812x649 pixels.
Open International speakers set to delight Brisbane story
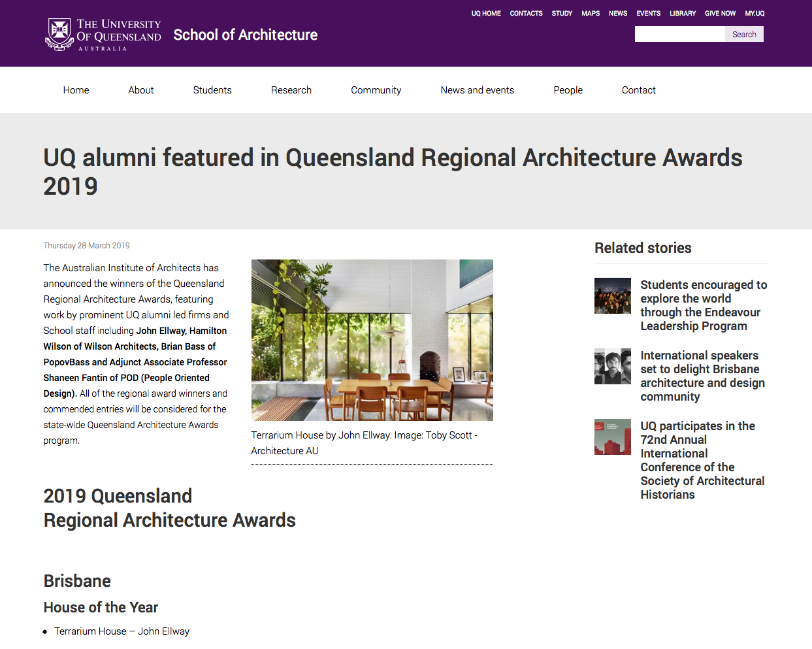[702, 376]
